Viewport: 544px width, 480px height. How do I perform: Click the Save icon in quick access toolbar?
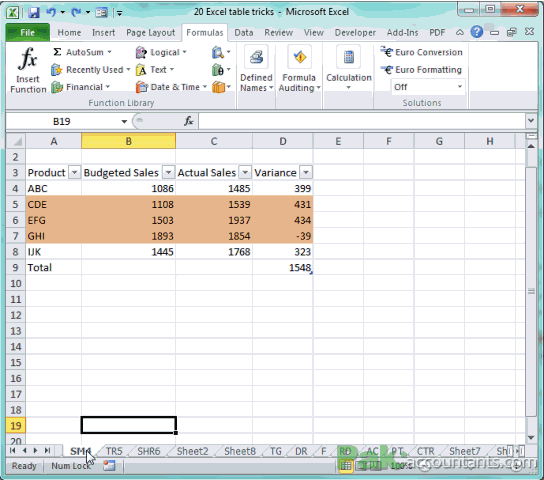(x=34, y=12)
